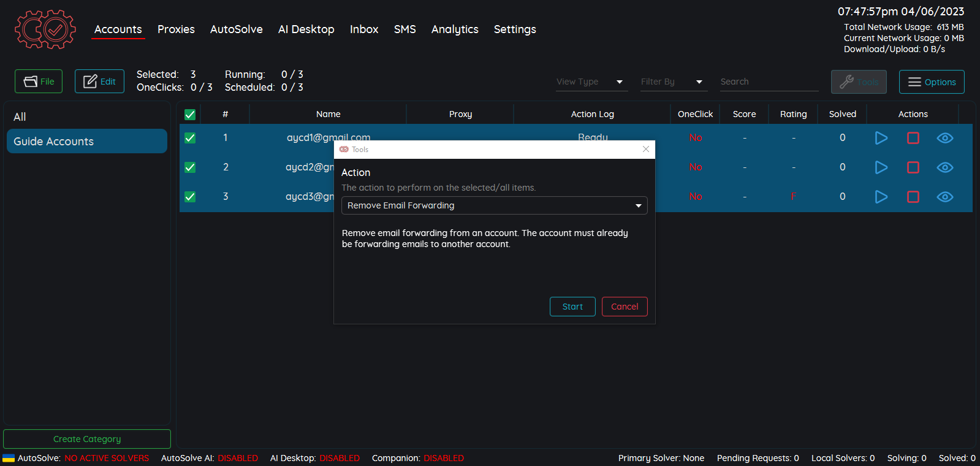
Task: Click the Companion DISABLED status
Action: point(444,458)
